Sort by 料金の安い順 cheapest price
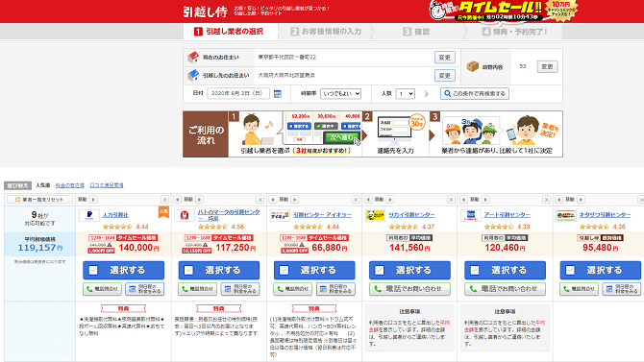This screenshot has width=644, height=362. pyautogui.click(x=70, y=185)
